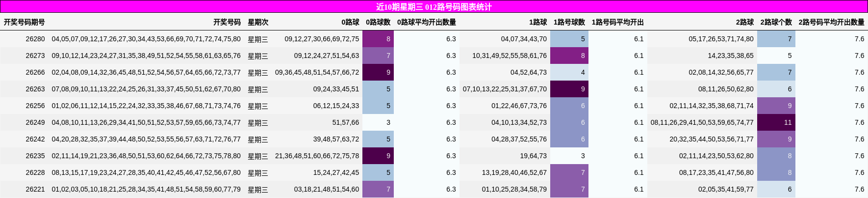Click the 7.6 average in row 26221
Viewport: 868px width, 198px height.
click(x=860, y=189)
